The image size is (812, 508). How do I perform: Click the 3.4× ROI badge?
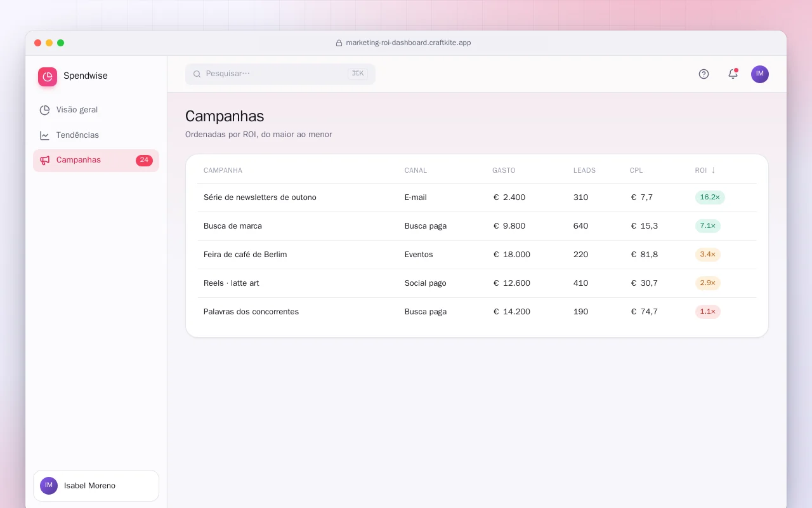pyautogui.click(x=708, y=255)
